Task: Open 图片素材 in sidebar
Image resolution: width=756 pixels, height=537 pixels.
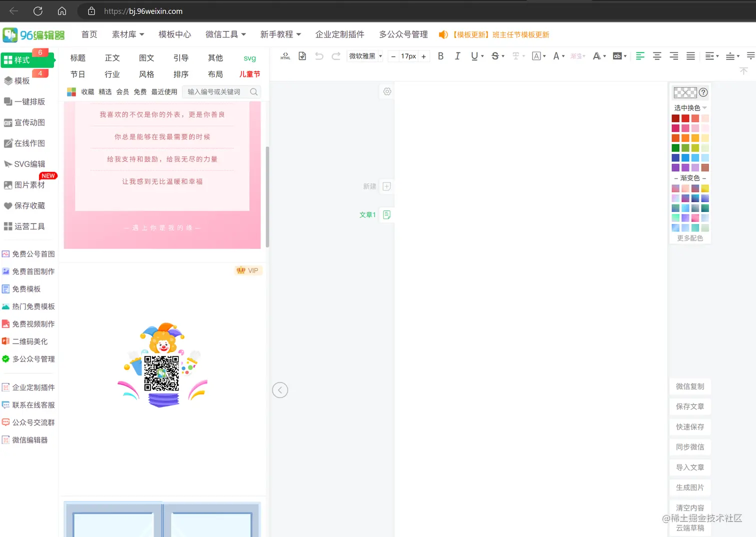Action: point(25,185)
